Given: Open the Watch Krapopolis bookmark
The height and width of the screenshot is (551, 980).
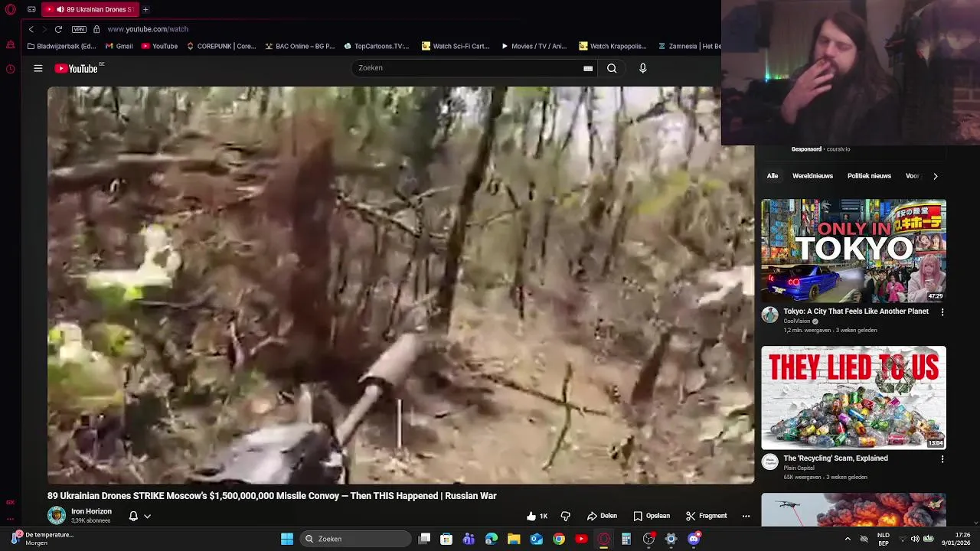Looking at the screenshot, I should (x=612, y=46).
